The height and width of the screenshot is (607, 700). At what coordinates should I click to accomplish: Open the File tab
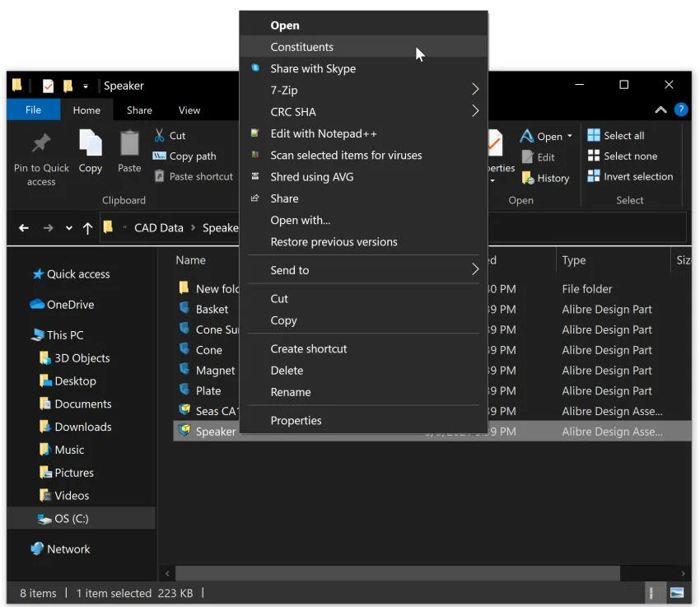point(33,110)
